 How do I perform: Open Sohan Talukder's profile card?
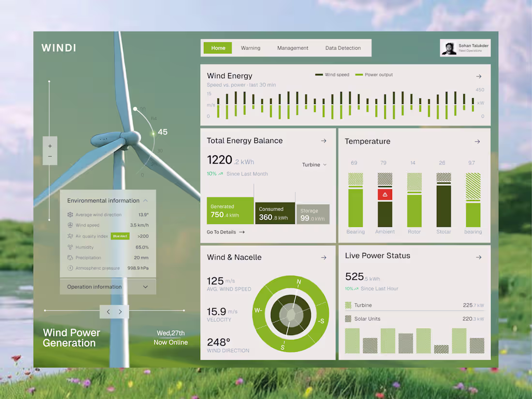[465, 48]
